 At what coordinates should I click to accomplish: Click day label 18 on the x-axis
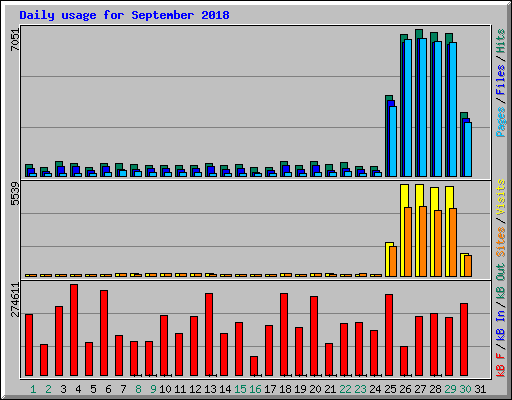pyautogui.click(x=285, y=389)
